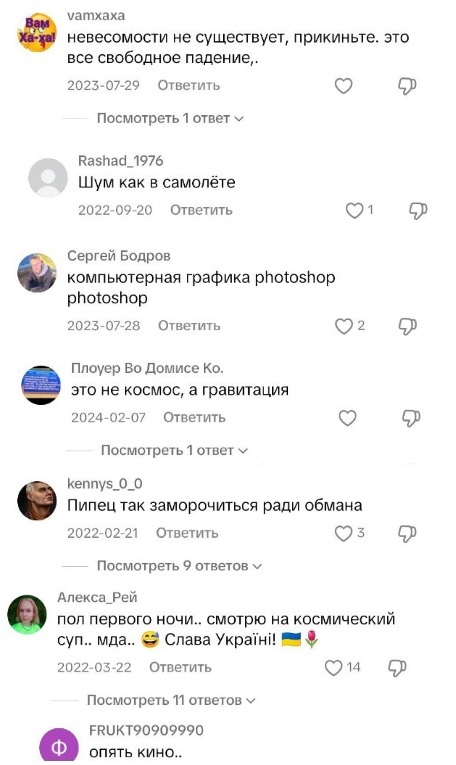
Task: Dislike Rashad_1976's comment about самолёте
Action: pyautogui.click(x=417, y=210)
